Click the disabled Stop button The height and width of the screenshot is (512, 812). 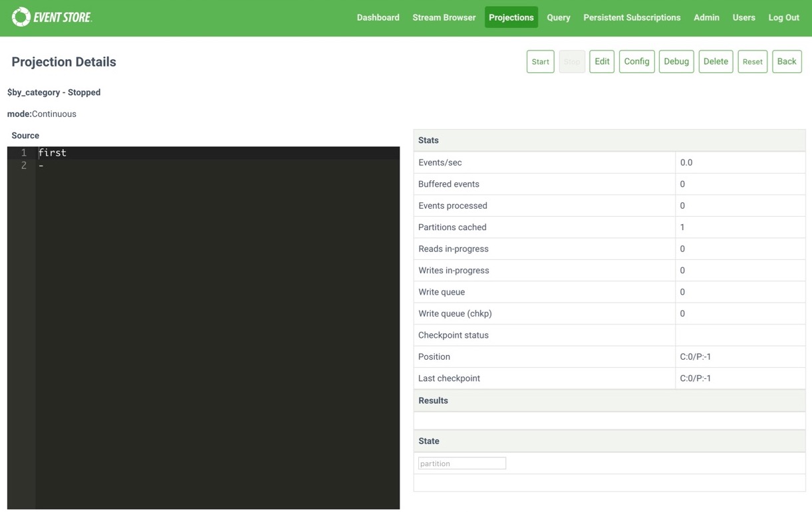(x=571, y=61)
